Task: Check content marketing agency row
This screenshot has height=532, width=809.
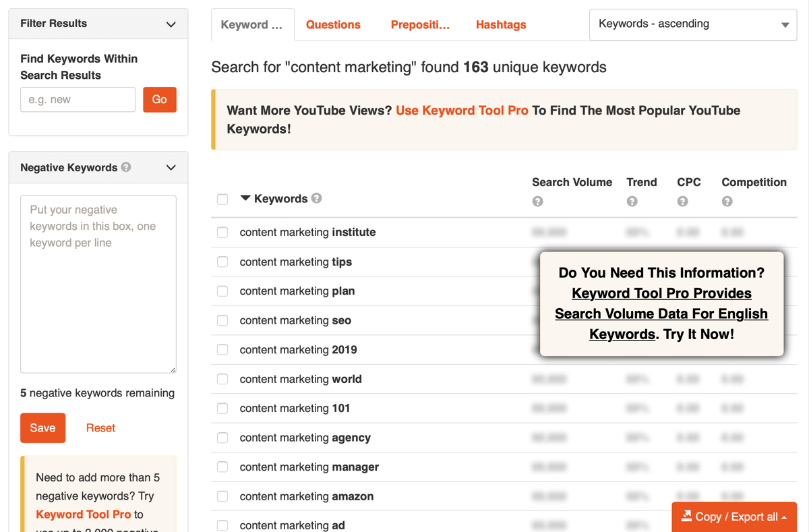Action: point(222,438)
